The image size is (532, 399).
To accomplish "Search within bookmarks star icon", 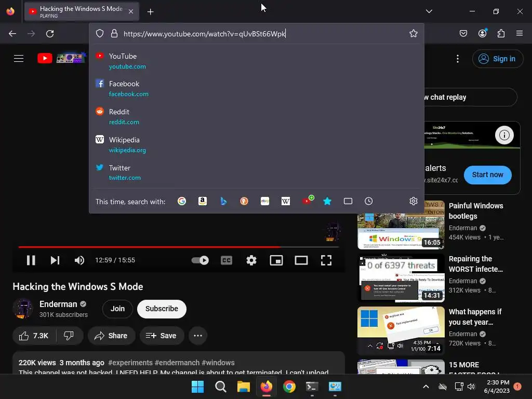I will (x=327, y=201).
